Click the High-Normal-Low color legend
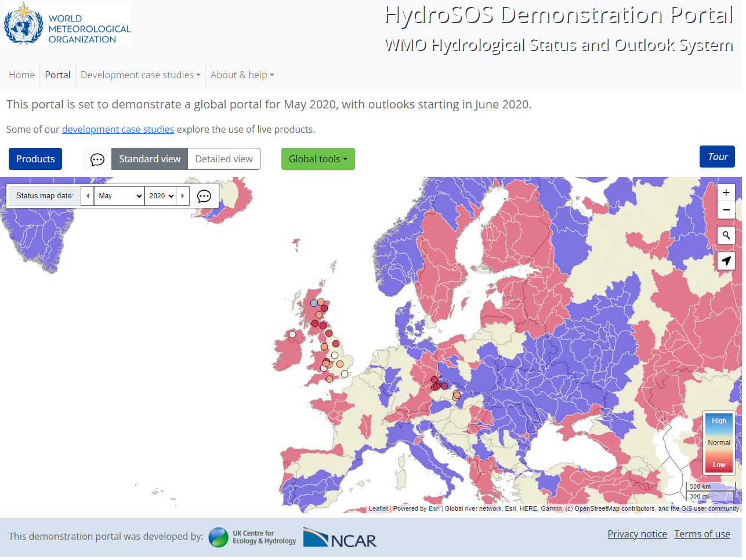Screen dimensions: 746x560 (x=719, y=443)
